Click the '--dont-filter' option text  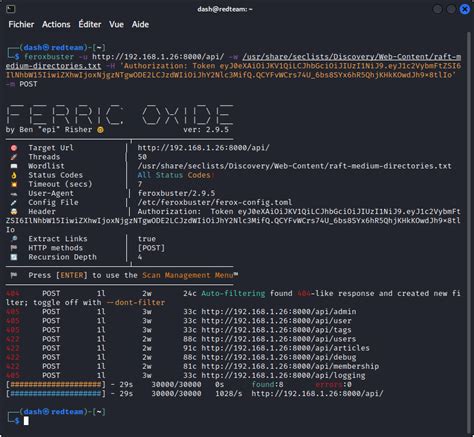[136, 303]
